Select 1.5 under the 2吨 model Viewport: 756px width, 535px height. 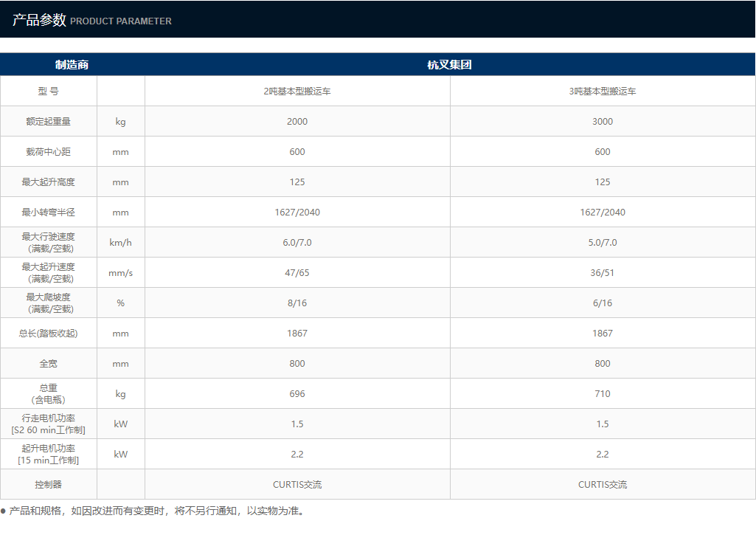click(297, 424)
